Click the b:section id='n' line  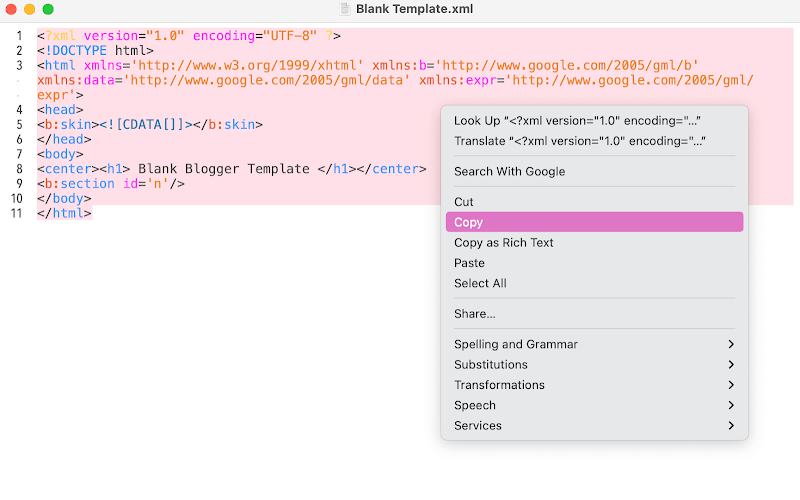coord(111,184)
